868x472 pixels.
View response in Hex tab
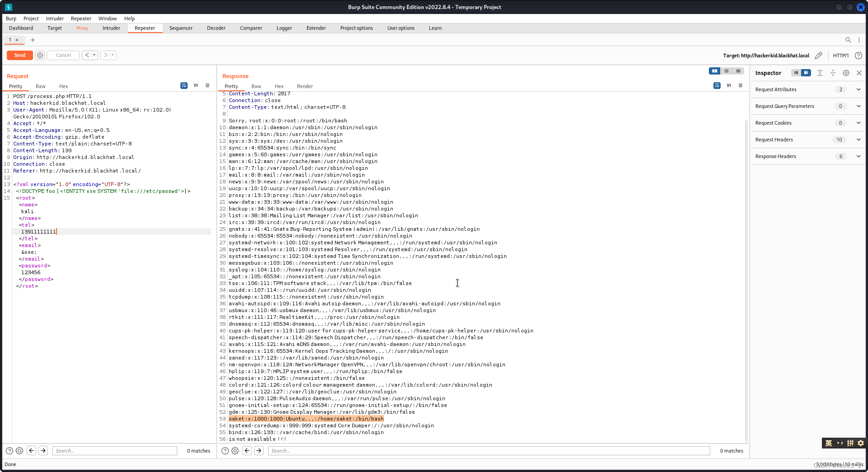pos(279,86)
